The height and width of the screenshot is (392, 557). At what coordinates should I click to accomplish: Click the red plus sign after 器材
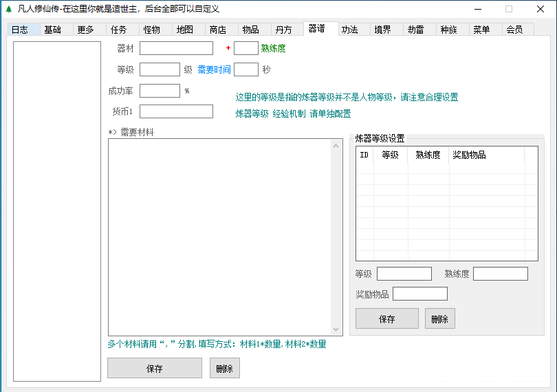(228, 48)
